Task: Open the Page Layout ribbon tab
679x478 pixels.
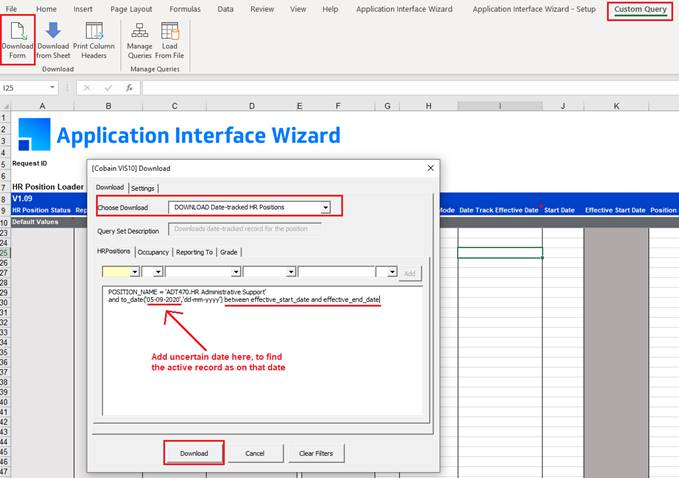Action: [x=131, y=9]
